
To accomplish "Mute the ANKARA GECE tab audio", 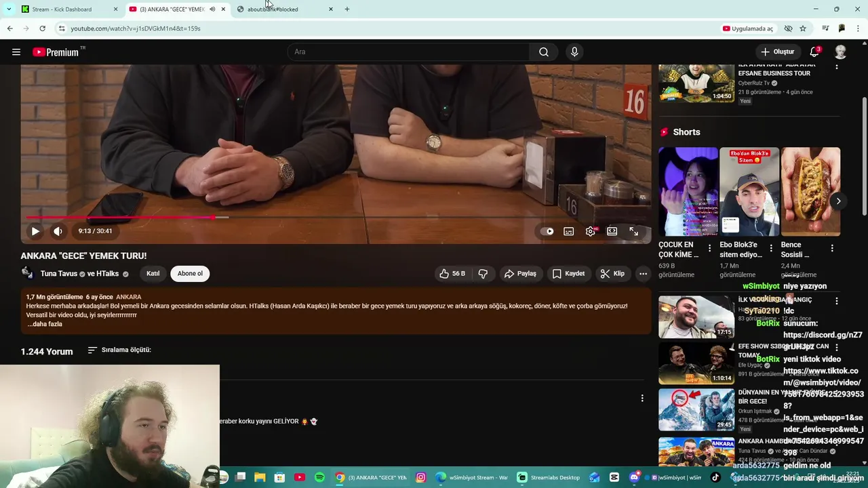I will pyautogui.click(x=212, y=9).
